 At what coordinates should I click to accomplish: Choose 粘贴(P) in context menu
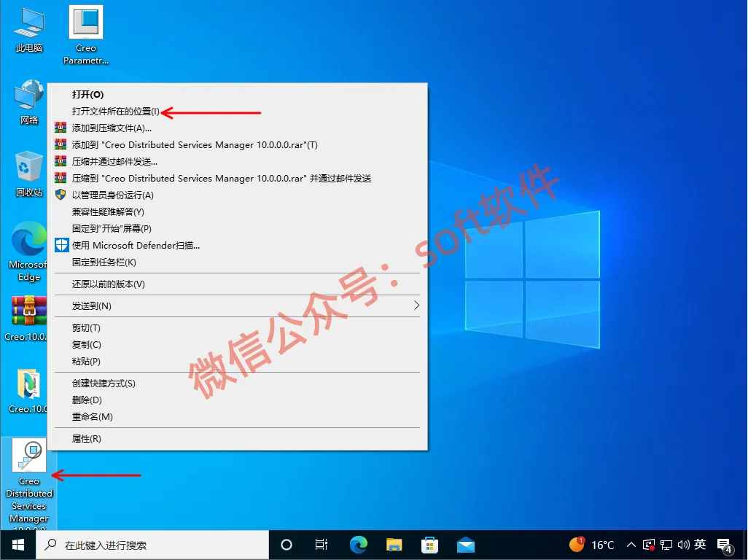click(x=238, y=362)
